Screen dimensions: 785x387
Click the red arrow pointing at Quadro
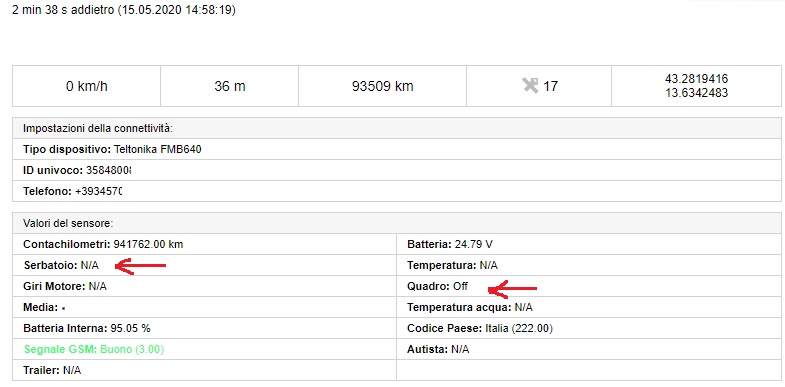(513, 288)
